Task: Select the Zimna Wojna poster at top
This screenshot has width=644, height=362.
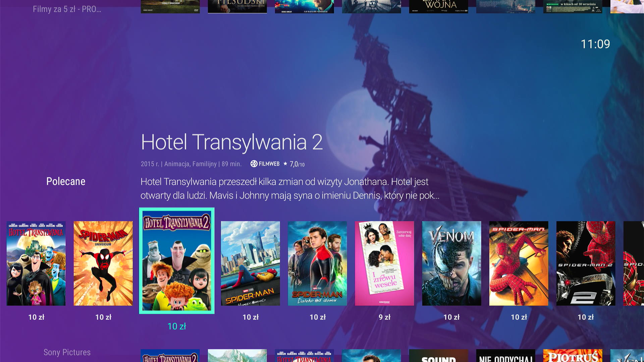Action: (439, 6)
